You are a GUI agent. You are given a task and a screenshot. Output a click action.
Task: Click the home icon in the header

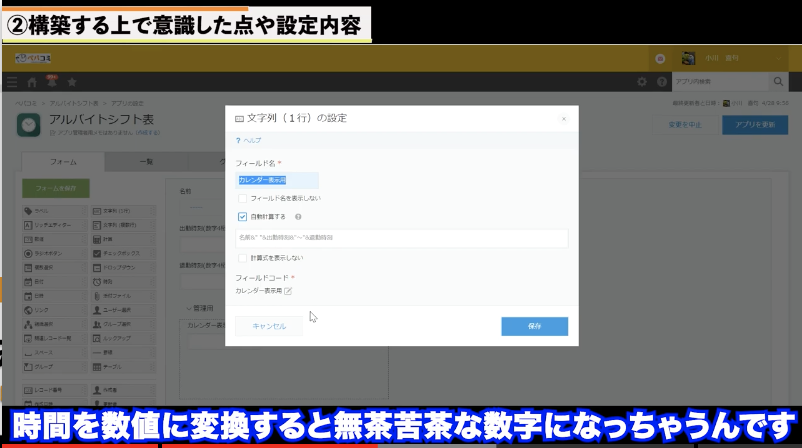tap(32, 82)
